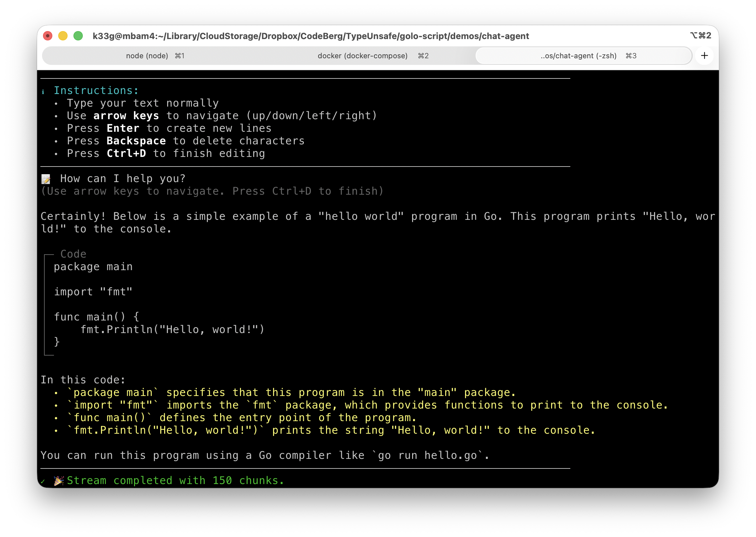The height and width of the screenshot is (537, 756).
Task: Click the green checkmark on the bottom line
Action: 43,481
